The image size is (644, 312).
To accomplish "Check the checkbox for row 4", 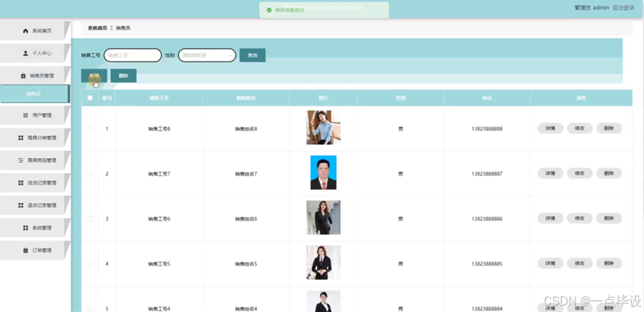I will [x=90, y=264].
